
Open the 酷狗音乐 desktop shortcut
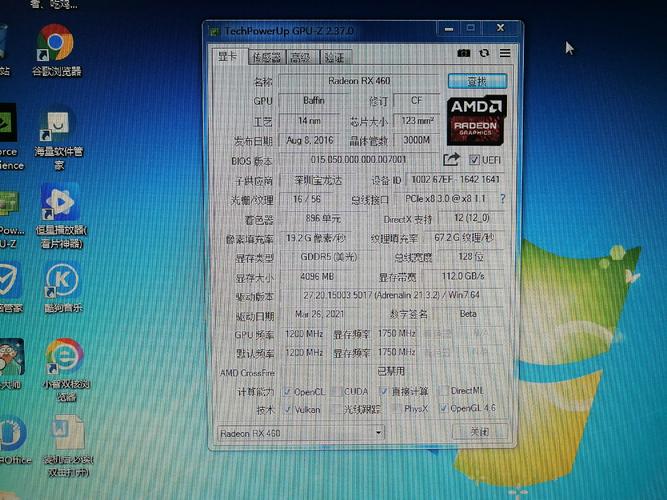pyautogui.click(x=62, y=279)
